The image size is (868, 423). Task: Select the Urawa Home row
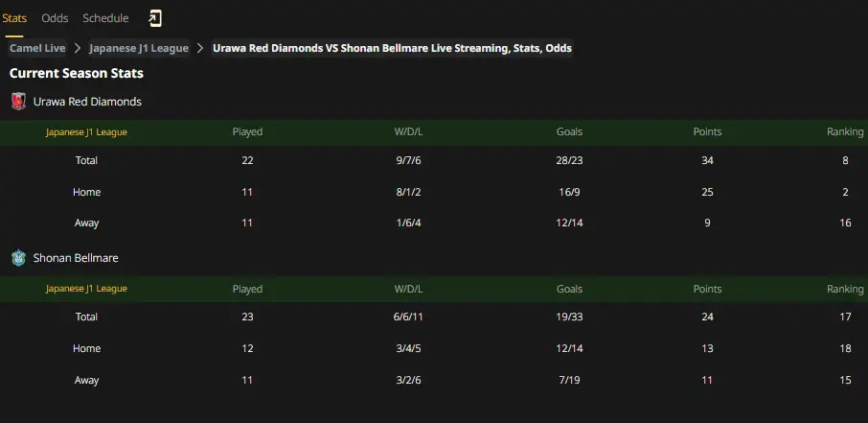(434, 193)
